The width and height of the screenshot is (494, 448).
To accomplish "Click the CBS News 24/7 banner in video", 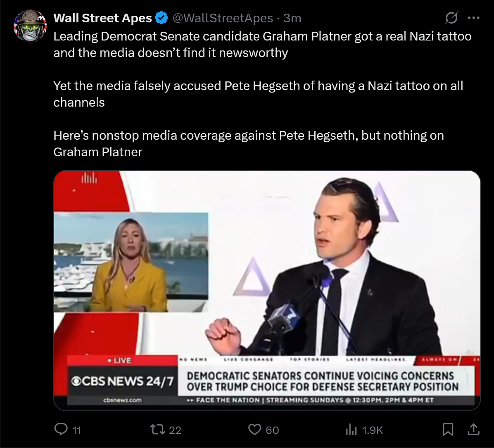I will [x=123, y=381].
